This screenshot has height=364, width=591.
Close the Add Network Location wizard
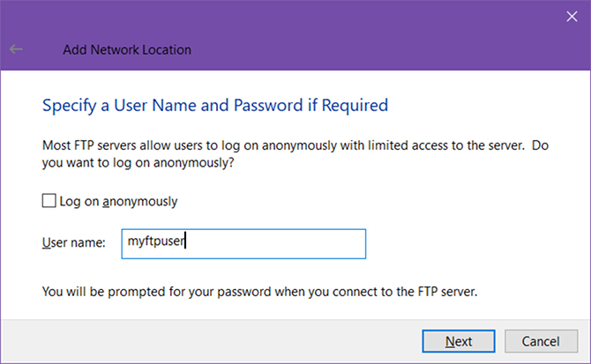tap(569, 14)
